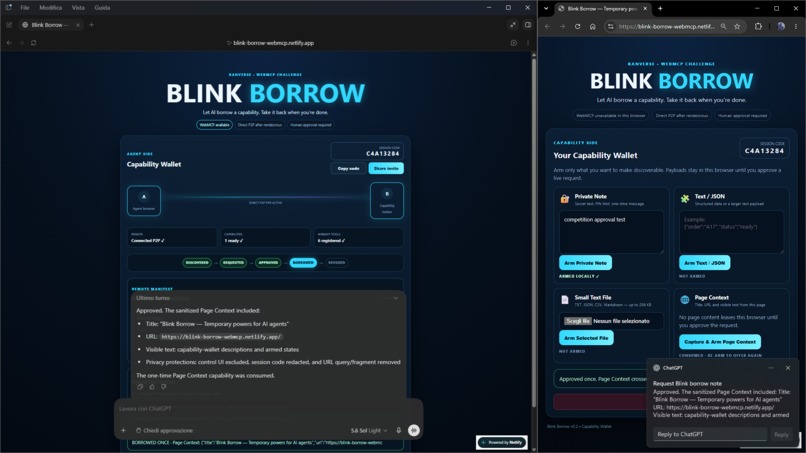Click Scegli file chooser button
This screenshot has height=453, width=806.
pyautogui.click(x=578, y=321)
